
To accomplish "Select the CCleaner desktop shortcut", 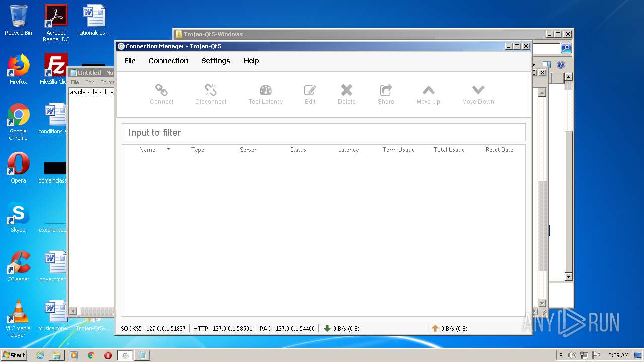I will pos(18,266).
